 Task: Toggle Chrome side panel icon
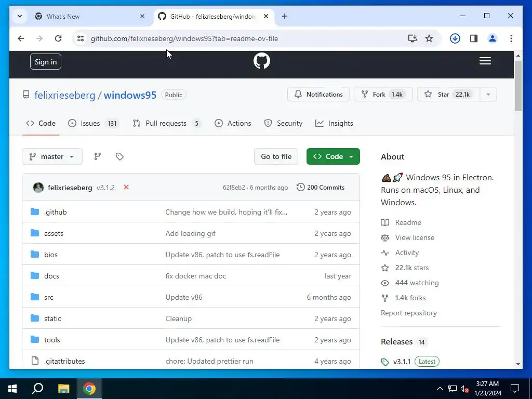pos(474,38)
